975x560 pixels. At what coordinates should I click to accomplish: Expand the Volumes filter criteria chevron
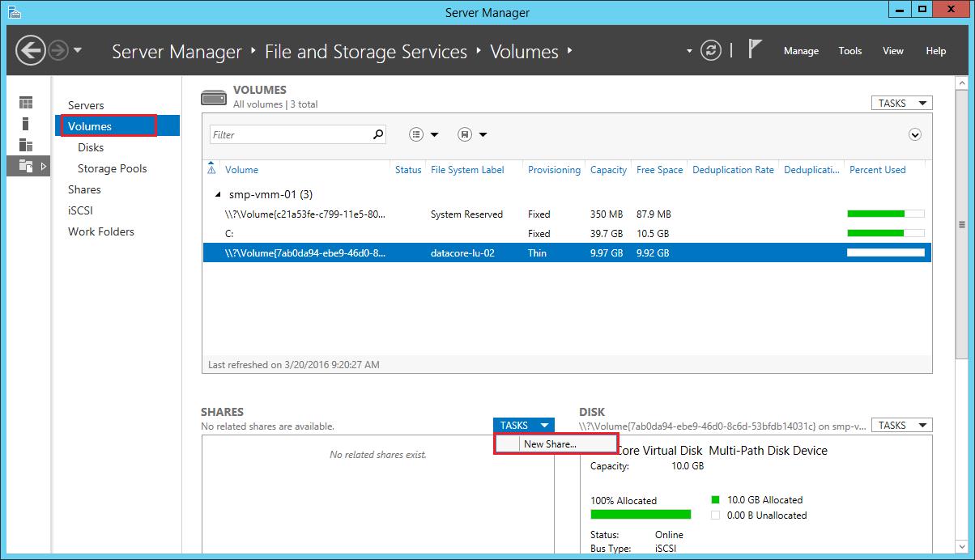915,135
